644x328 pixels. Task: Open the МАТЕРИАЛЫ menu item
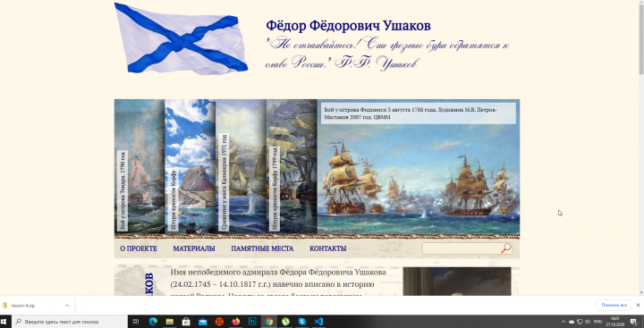[194, 248]
